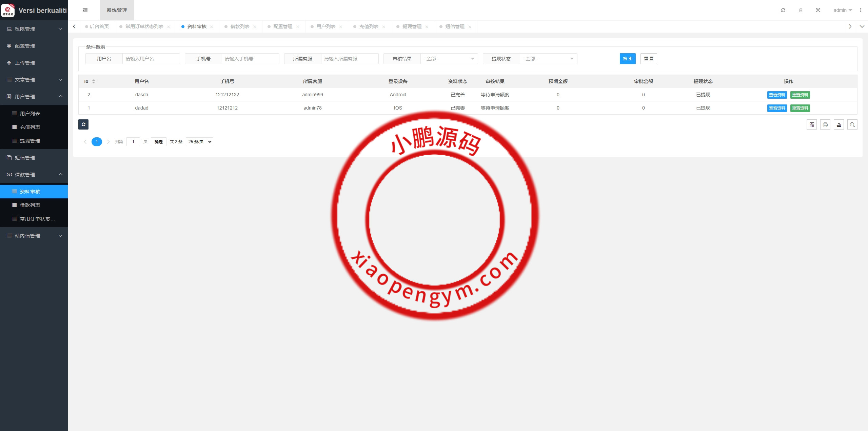
Task: Sort table by id column arrows
Action: click(94, 81)
